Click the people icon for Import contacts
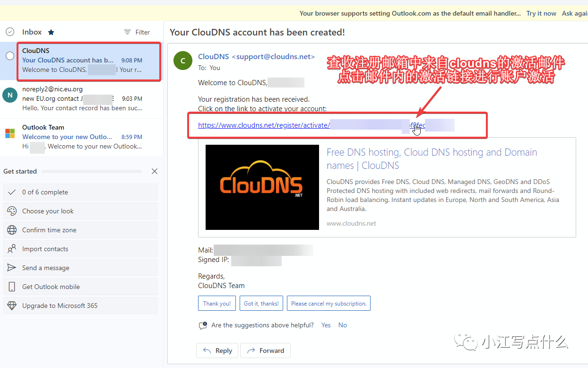Image resolution: width=588 pixels, height=368 pixels. (12, 249)
